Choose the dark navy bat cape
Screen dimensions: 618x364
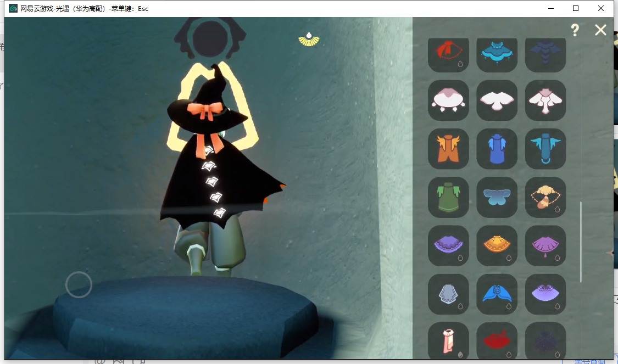pos(545,54)
